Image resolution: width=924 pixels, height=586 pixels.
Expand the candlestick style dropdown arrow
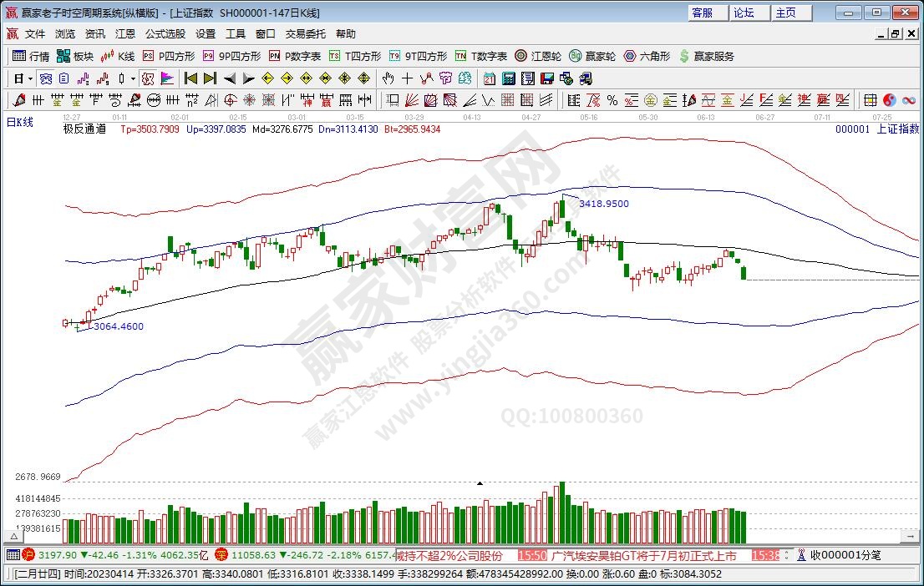(133, 78)
